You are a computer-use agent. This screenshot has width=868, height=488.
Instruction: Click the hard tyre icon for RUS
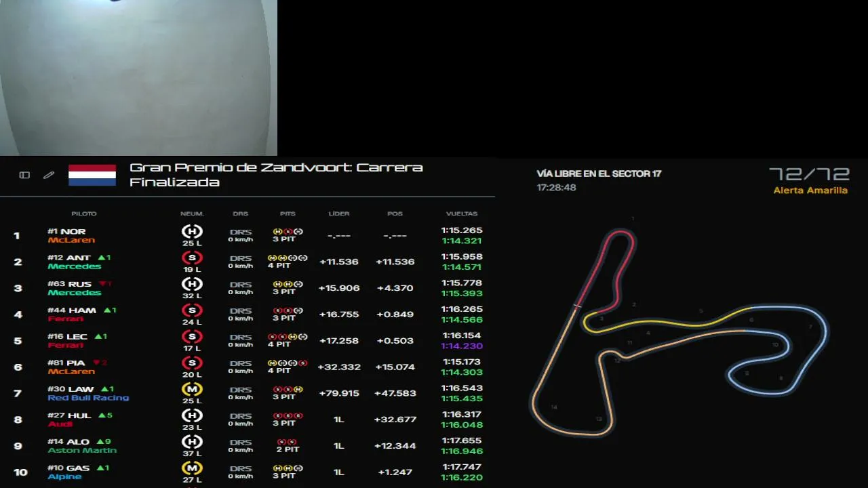click(x=192, y=284)
